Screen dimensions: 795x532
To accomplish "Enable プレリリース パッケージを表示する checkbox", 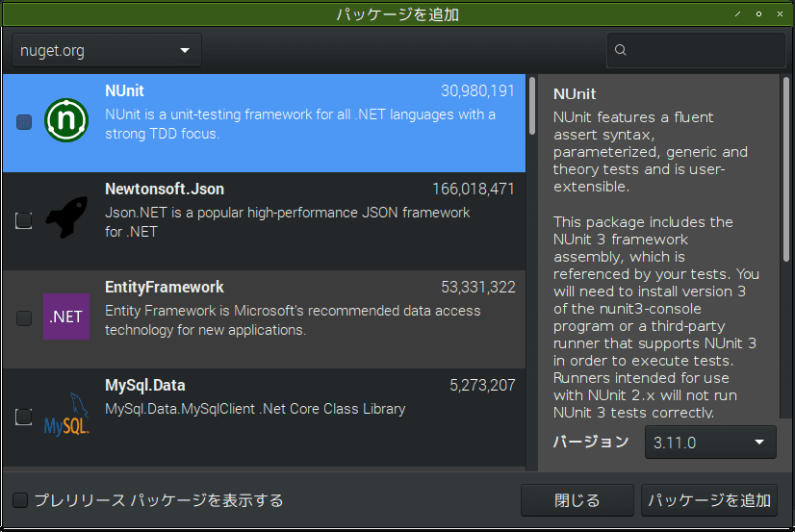I will click(20, 500).
